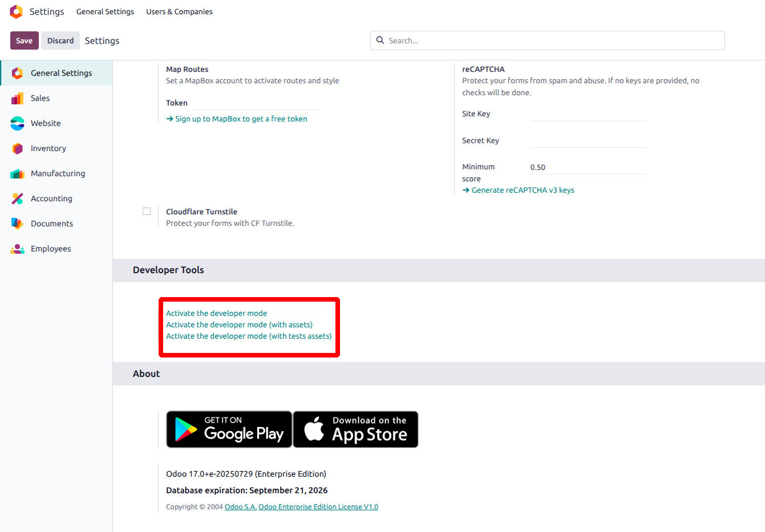Activate developer mode with tests assets

click(x=248, y=336)
